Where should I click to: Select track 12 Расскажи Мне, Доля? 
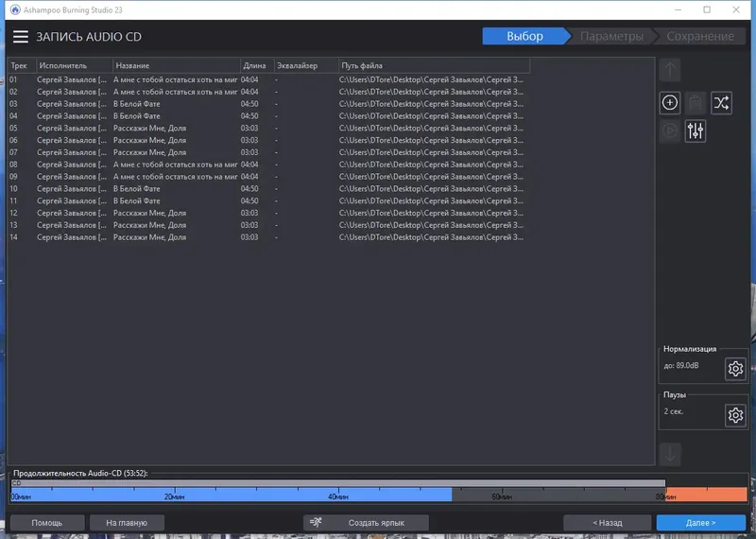click(268, 213)
